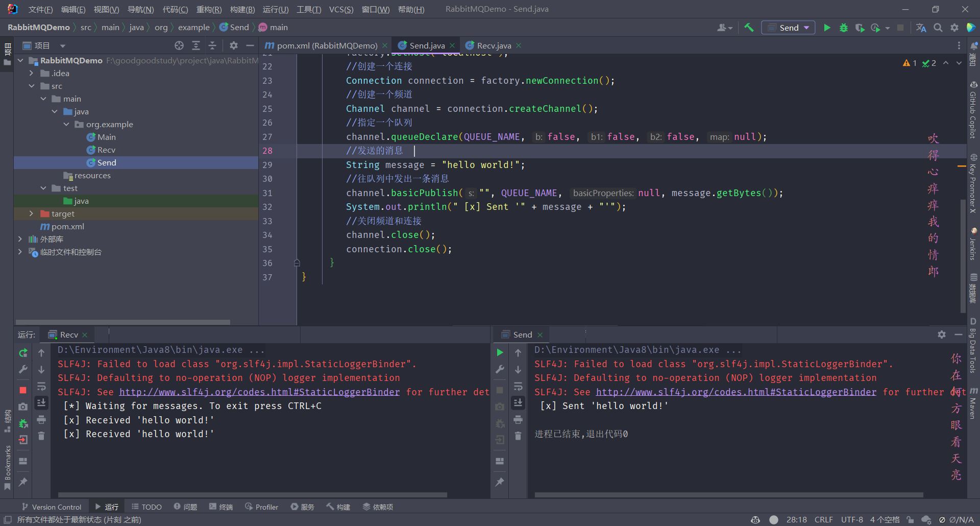This screenshot has height=526, width=980.
Task: Open TODO tool window
Action: tap(146, 507)
